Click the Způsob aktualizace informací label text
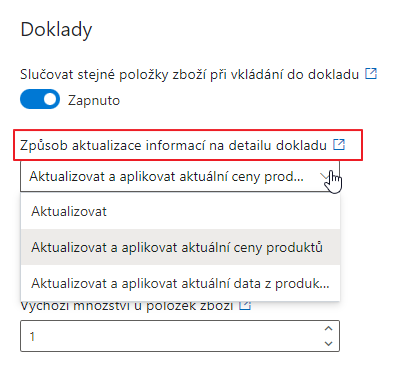 coord(173,146)
